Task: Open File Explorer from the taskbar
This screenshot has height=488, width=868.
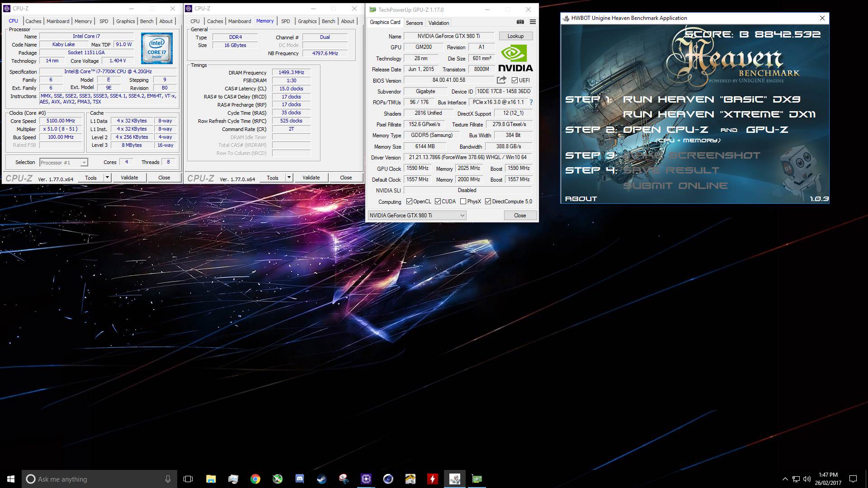Action: point(211,479)
